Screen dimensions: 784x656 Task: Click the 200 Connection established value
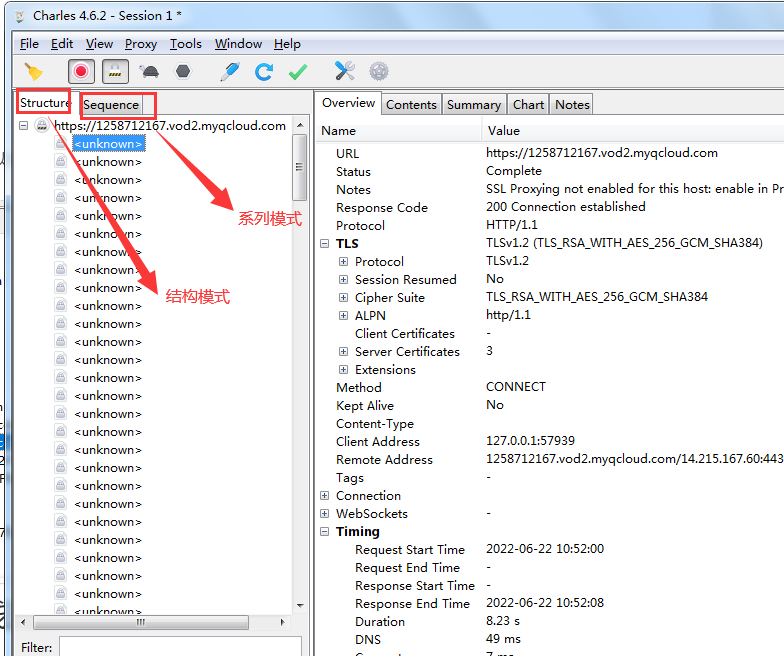click(x=566, y=207)
